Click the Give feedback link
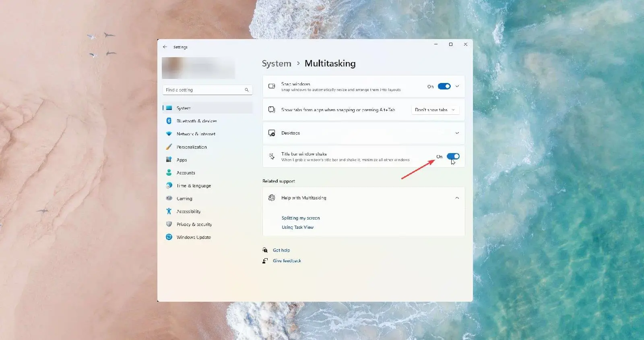This screenshot has height=340, width=644. coord(287,261)
